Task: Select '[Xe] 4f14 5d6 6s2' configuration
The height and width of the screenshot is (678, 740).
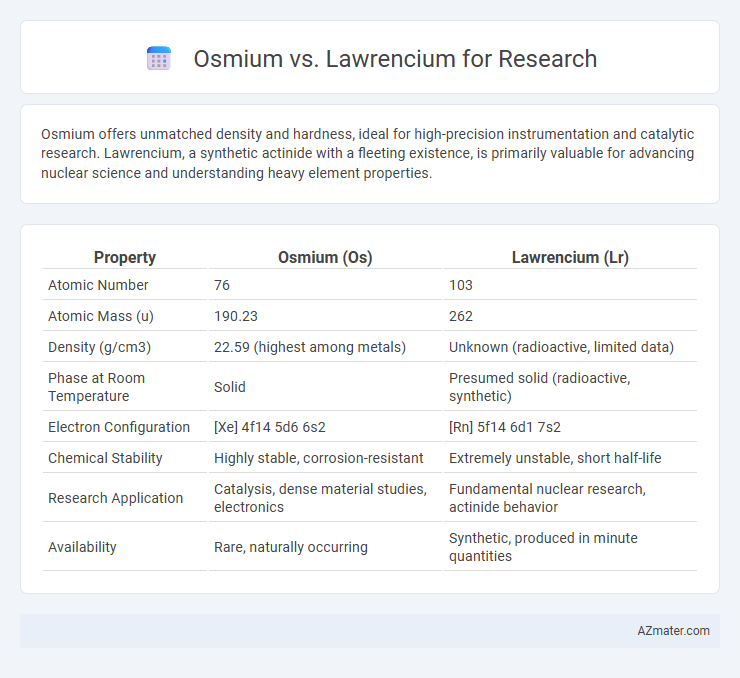Action: (269, 427)
